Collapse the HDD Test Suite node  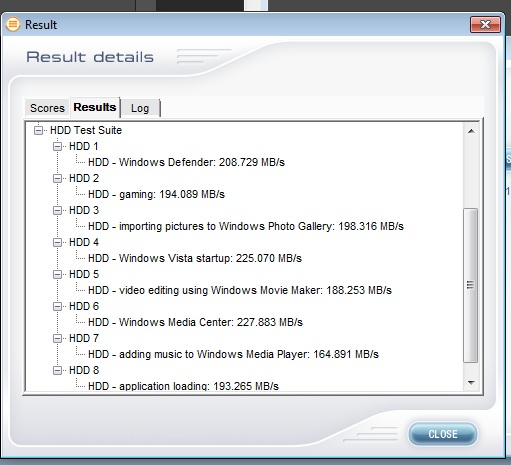[x=39, y=130]
